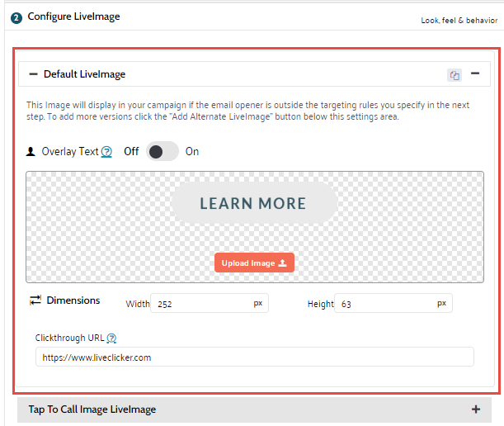Collapse Default LiveImage with the right minus icon

pyautogui.click(x=475, y=73)
